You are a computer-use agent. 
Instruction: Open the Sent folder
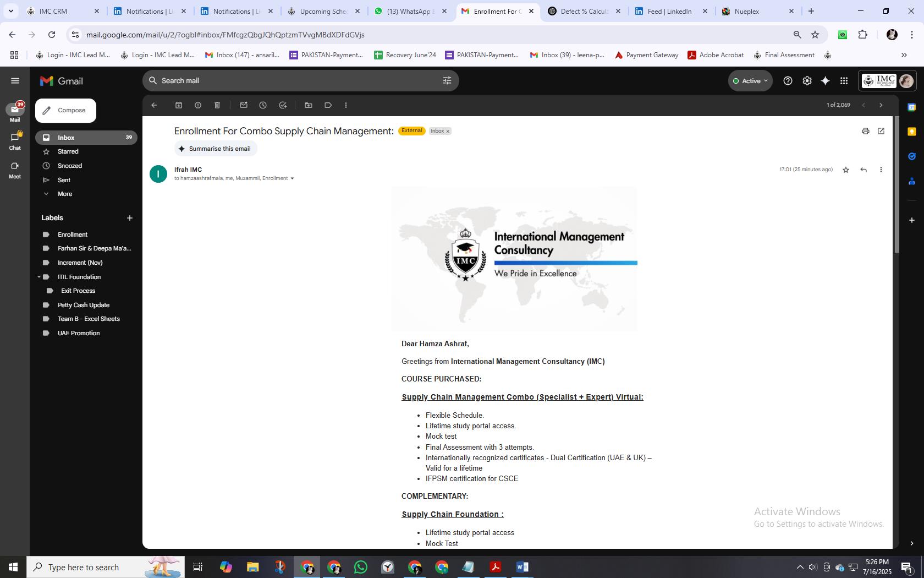pyautogui.click(x=86, y=180)
